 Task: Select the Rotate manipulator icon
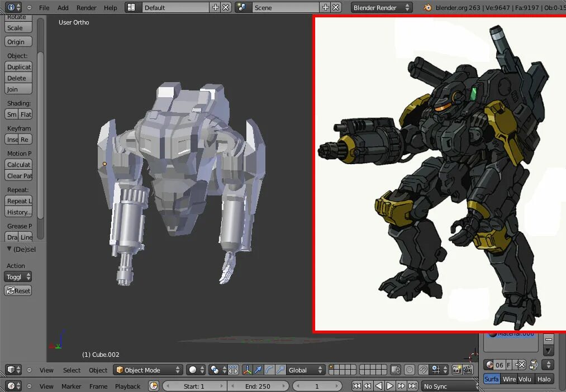click(x=268, y=369)
